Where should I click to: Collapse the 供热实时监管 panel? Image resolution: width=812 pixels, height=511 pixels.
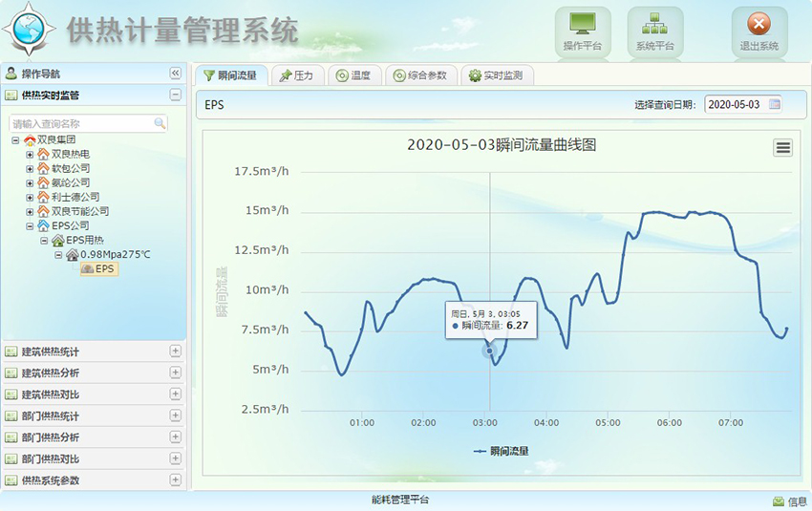175,95
